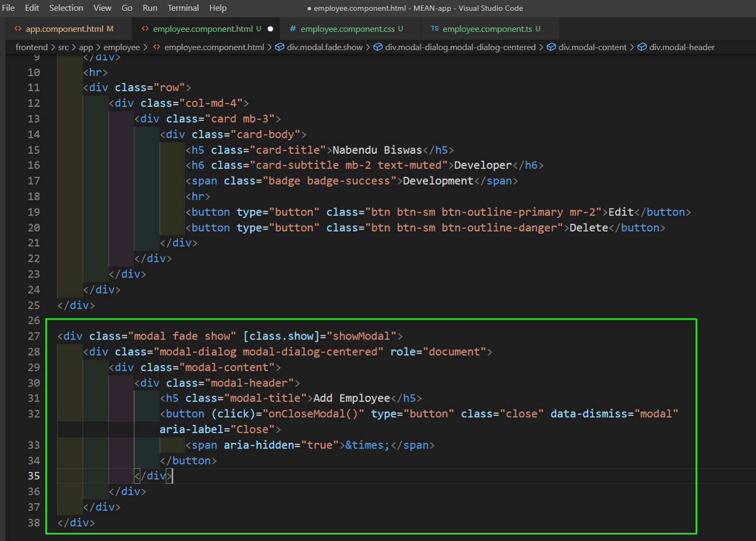Click "Edit" button text on line 19
The width and height of the screenshot is (756, 541).
pos(621,212)
